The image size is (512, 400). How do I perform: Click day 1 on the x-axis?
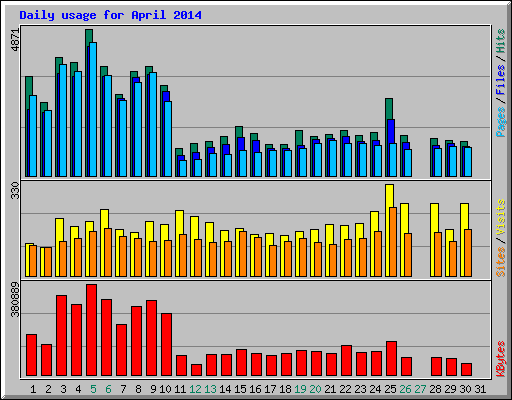point(33,389)
